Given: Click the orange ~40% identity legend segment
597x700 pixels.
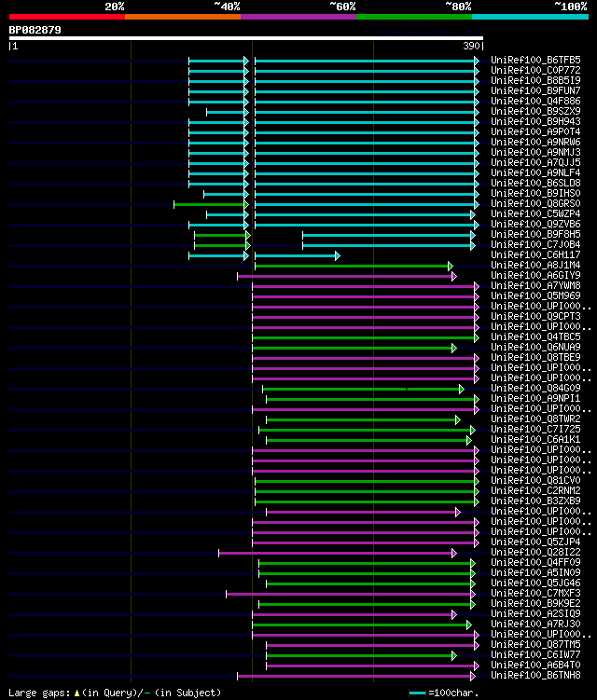Looking at the screenshot, I should [183, 17].
